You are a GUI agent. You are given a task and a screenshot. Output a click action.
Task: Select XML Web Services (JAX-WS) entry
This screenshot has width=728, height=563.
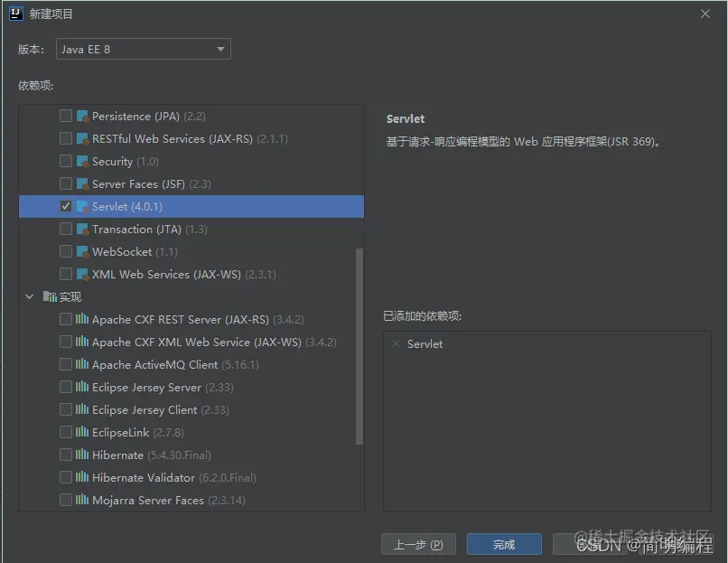click(154, 274)
